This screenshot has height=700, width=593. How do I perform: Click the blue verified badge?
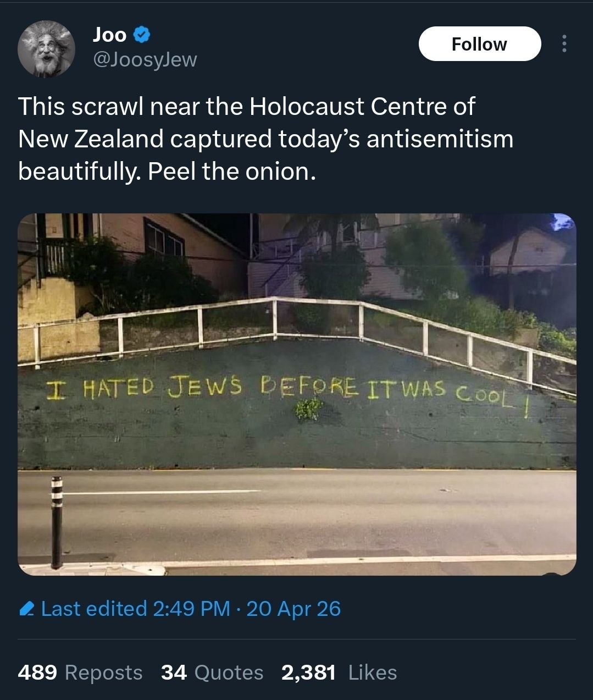142,35
